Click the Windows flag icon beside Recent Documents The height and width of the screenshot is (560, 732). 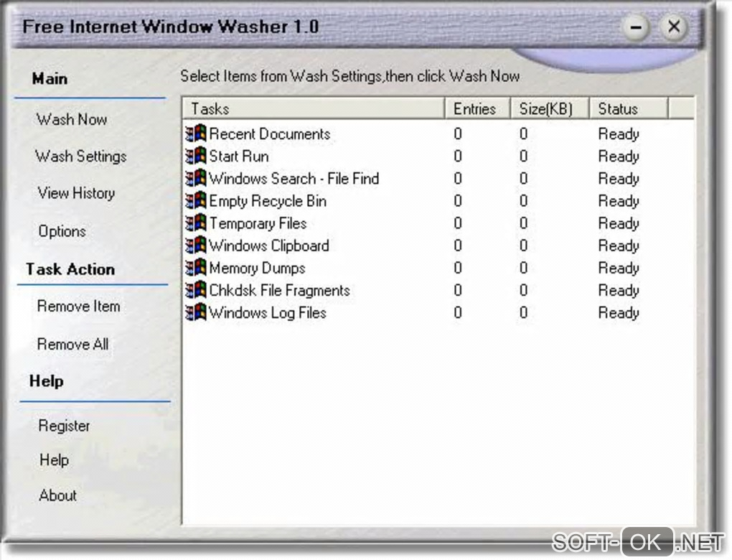[x=196, y=134]
